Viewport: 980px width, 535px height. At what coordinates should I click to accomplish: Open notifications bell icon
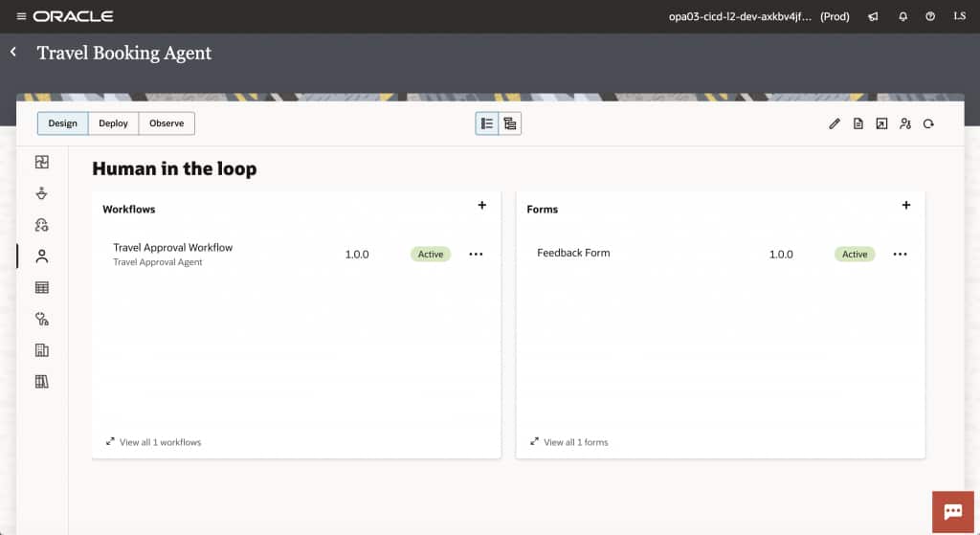point(902,17)
